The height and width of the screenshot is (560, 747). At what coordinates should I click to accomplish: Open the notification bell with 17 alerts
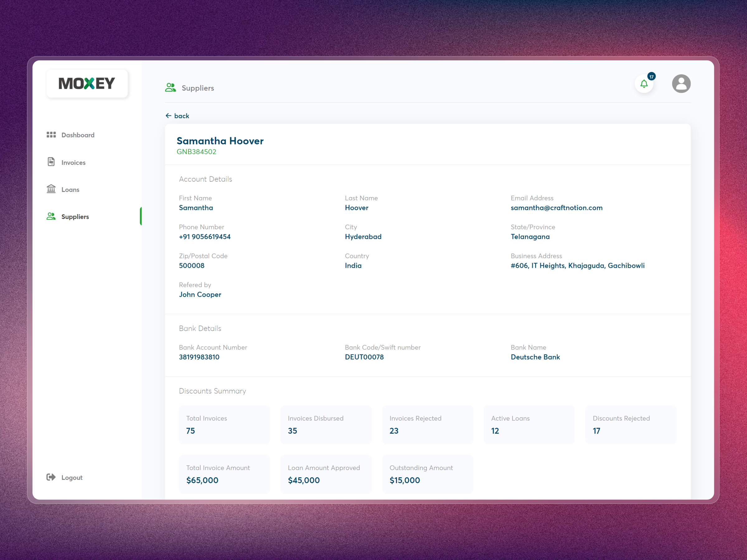click(644, 84)
